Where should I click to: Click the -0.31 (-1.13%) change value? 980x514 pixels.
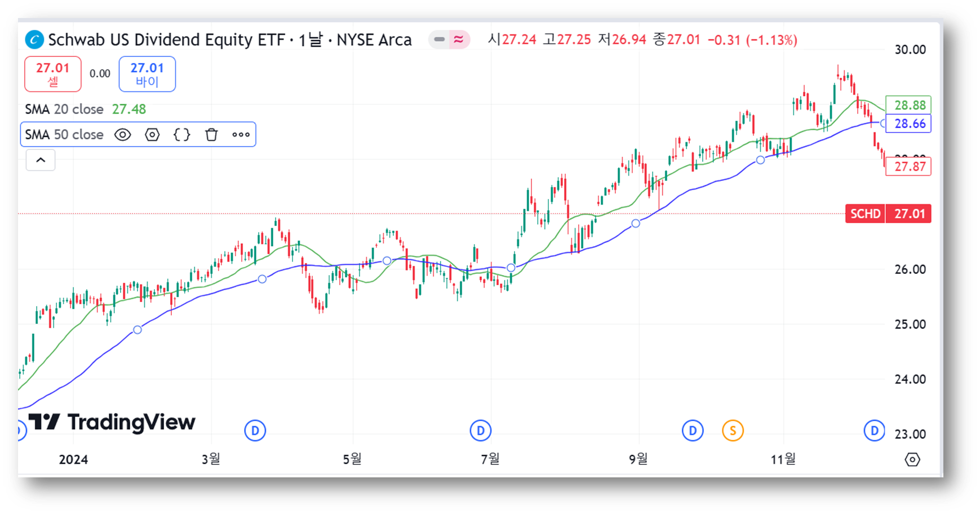752,40
